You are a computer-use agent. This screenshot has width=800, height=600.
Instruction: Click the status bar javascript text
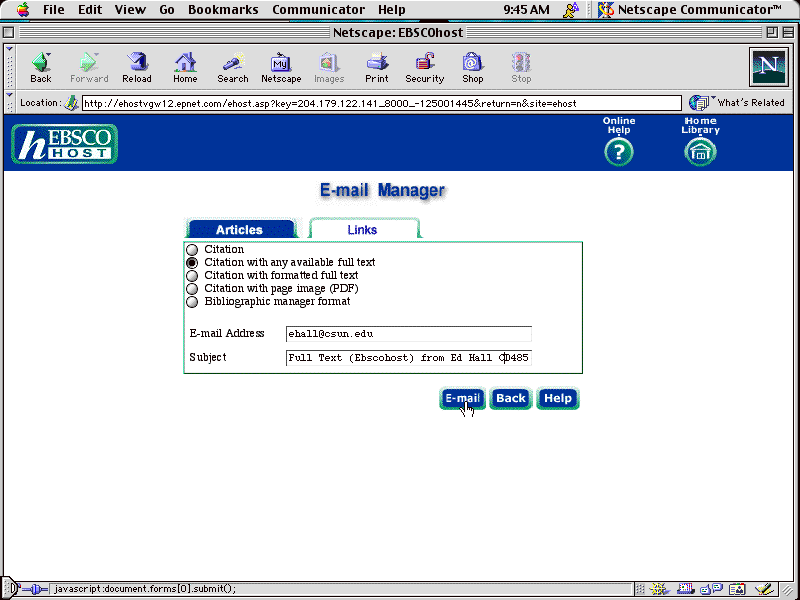145,589
